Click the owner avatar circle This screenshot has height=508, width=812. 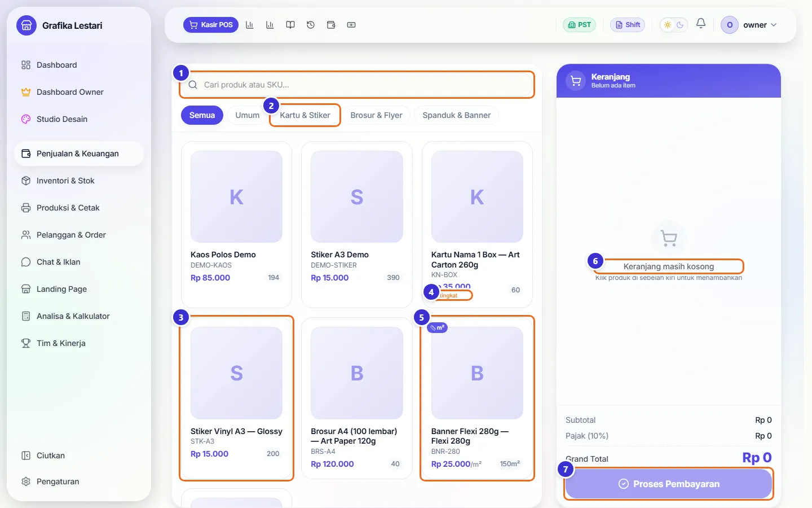click(730, 25)
